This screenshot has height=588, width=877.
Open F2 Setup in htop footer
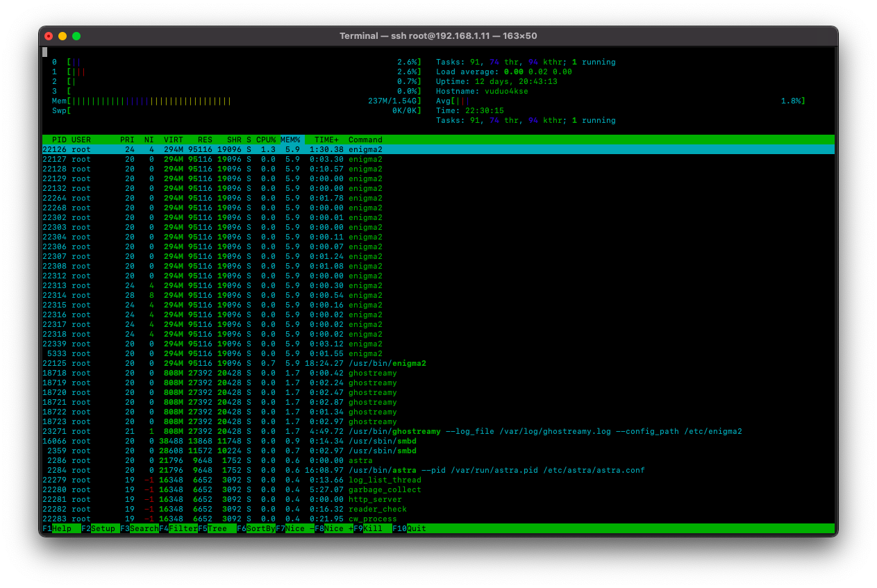[101, 529]
